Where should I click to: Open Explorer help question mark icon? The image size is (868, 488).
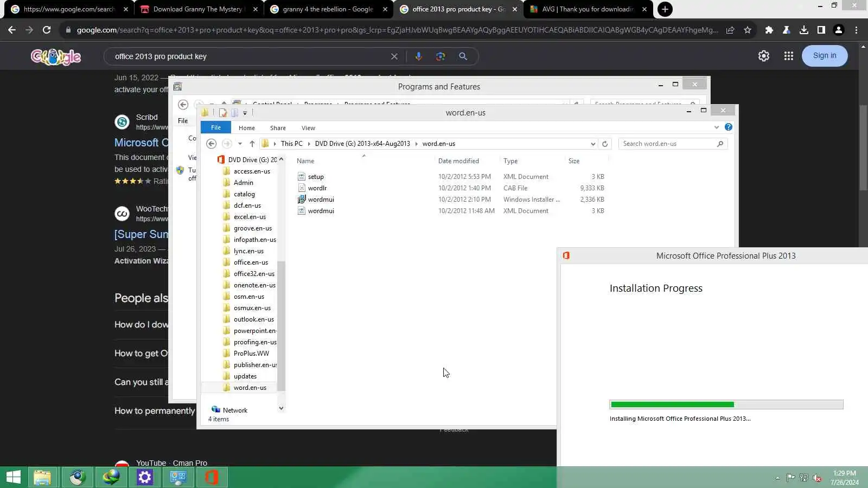pyautogui.click(x=729, y=127)
